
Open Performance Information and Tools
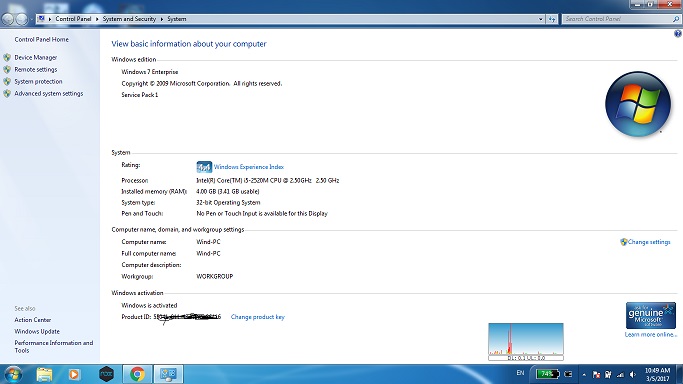click(x=54, y=347)
